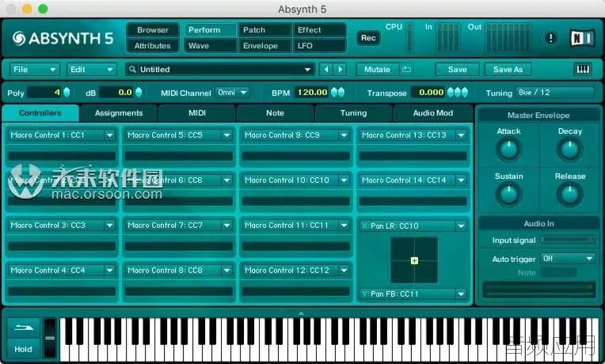
Task: Click the first BPM drag handle
Action: (x=334, y=92)
